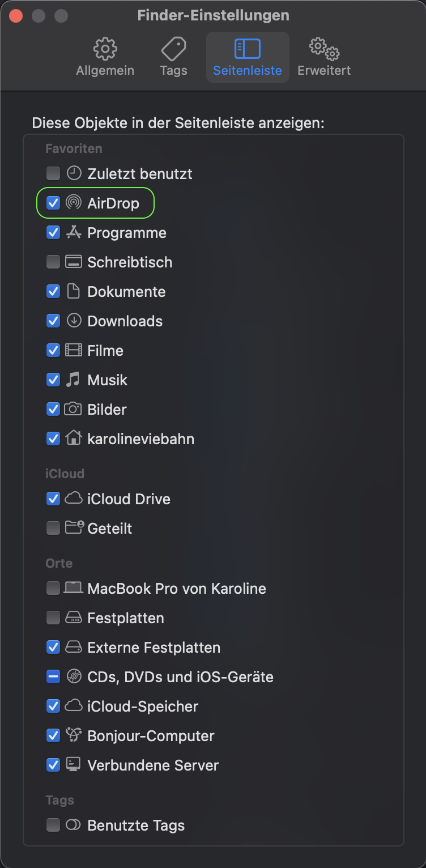Screen dimensions: 426x868
Task: Click the house icon beside karolineviebahn
Action: (x=74, y=439)
